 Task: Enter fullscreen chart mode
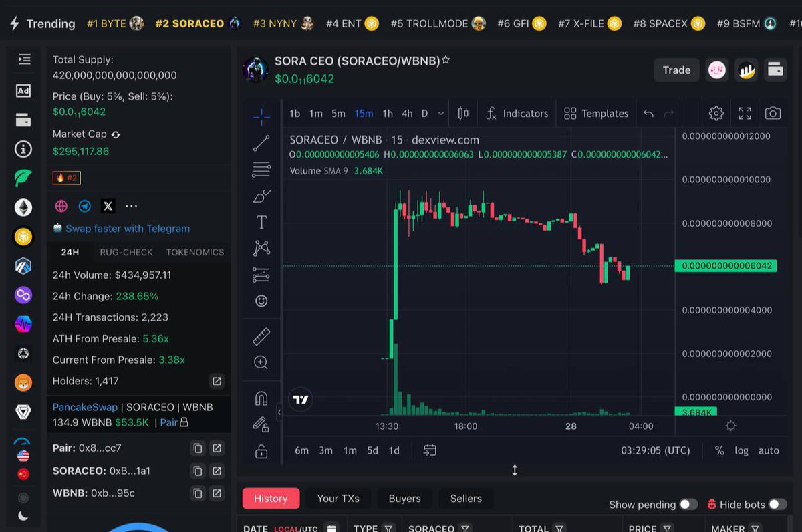(x=745, y=113)
